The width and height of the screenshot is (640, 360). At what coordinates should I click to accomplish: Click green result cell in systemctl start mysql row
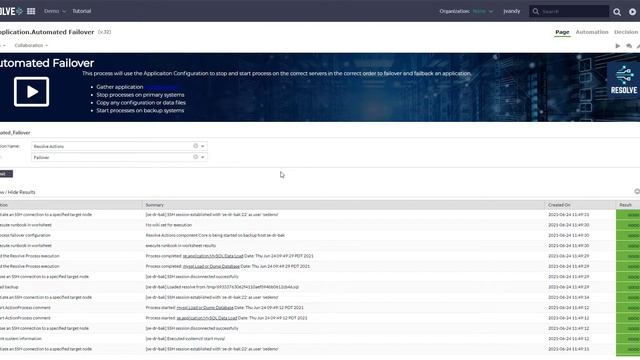628,339
